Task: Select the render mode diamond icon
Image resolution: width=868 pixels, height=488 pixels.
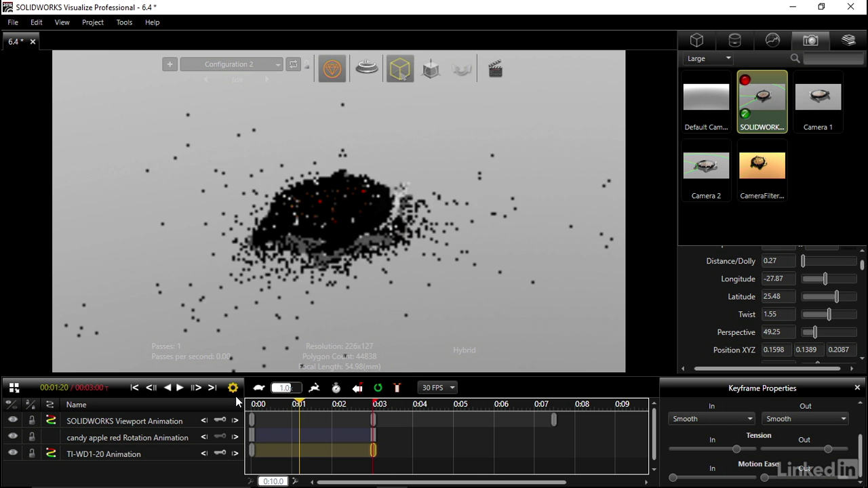Action: [x=332, y=68]
